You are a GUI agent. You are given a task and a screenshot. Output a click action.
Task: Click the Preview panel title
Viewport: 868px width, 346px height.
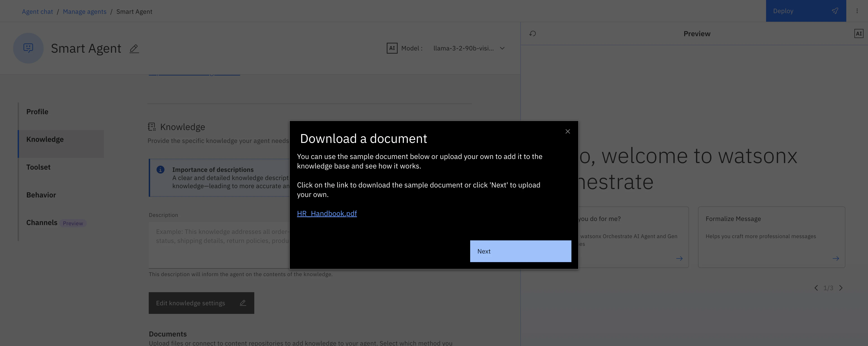[x=697, y=34]
